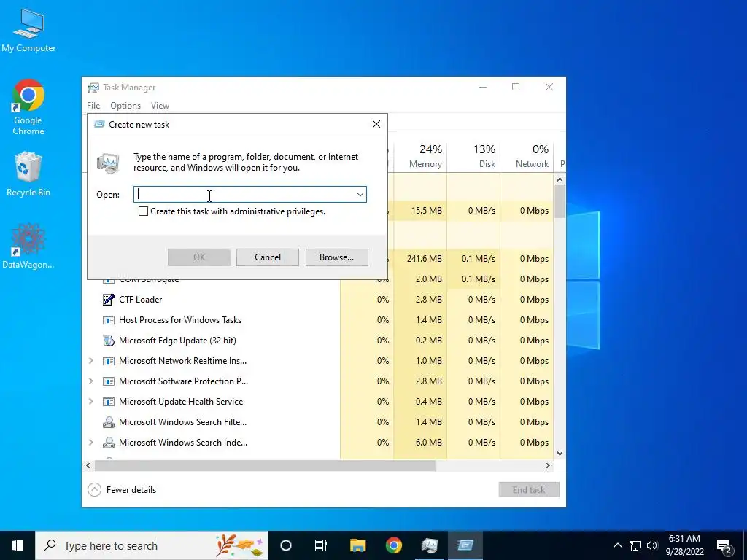The width and height of the screenshot is (747, 560).
Task: Expand Microsoft Update Health Service process
Action: [x=91, y=402]
